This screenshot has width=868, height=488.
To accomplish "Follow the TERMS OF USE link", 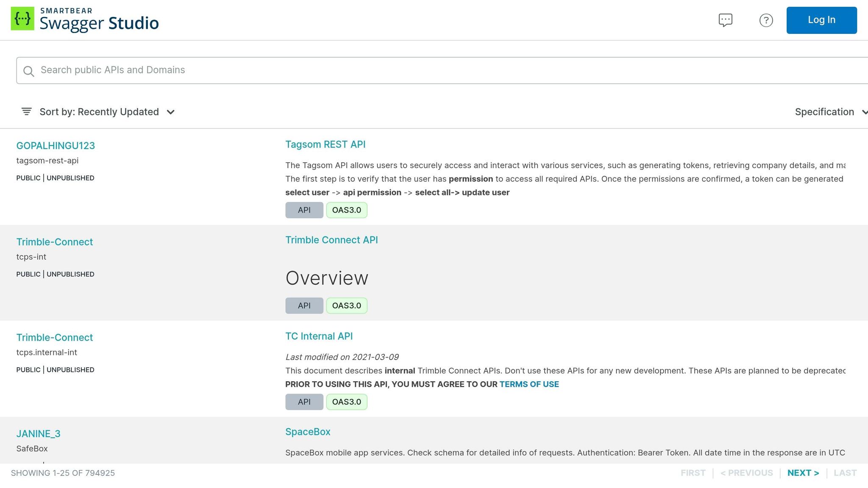I will (529, 384).
